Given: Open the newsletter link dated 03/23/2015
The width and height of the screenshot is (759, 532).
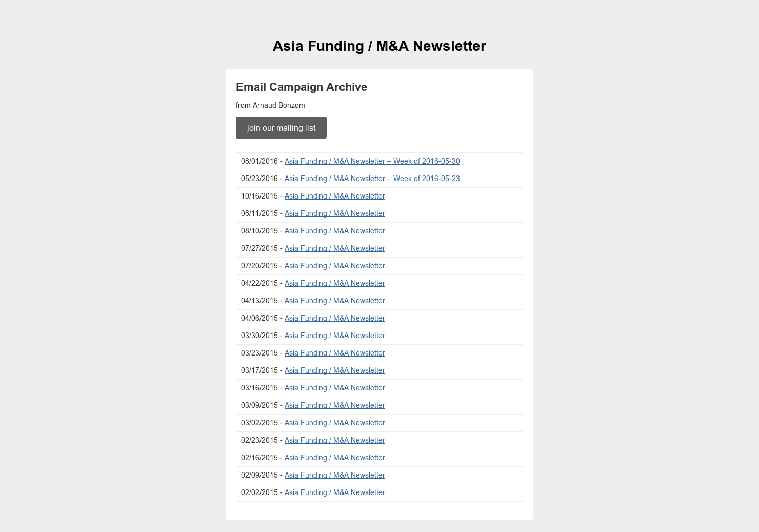Looking at the screenshot, I should click(x=335, y=353).
